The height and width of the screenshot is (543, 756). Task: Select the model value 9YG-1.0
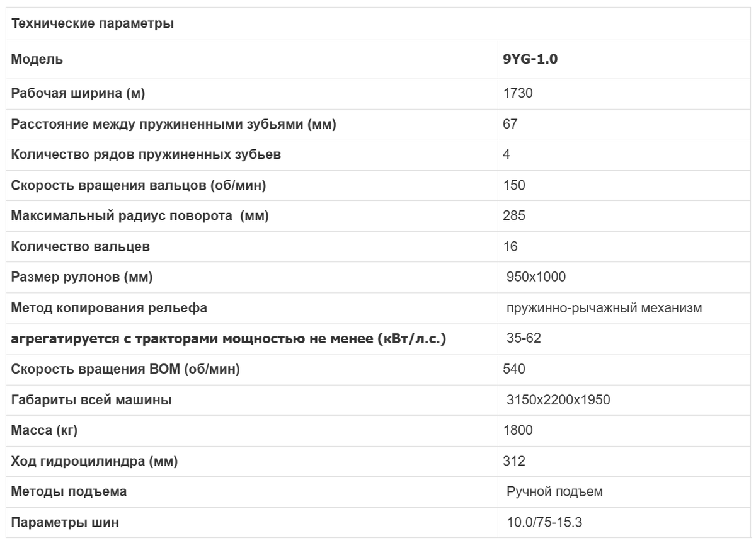point(530,60)
